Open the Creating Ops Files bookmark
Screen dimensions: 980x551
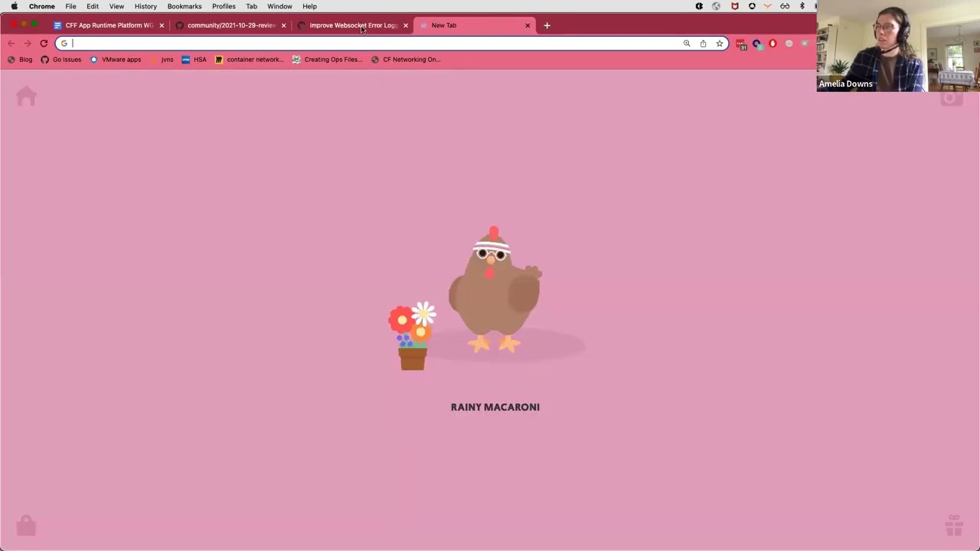[328, 60]
